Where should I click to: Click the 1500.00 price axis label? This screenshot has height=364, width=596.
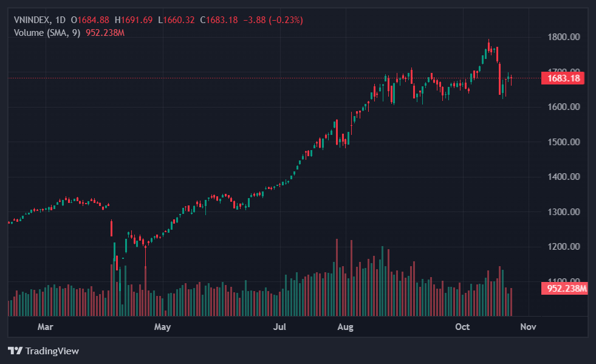(563, 142)
